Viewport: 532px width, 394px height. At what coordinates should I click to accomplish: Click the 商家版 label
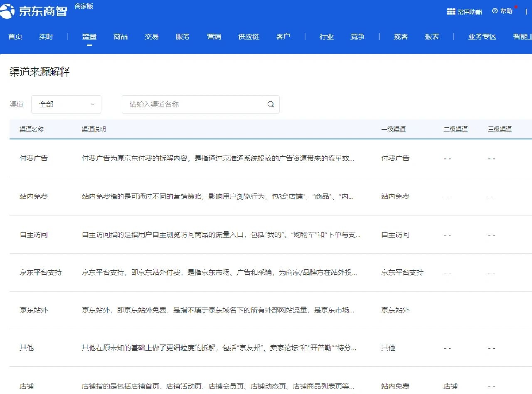tap(84, 6)
